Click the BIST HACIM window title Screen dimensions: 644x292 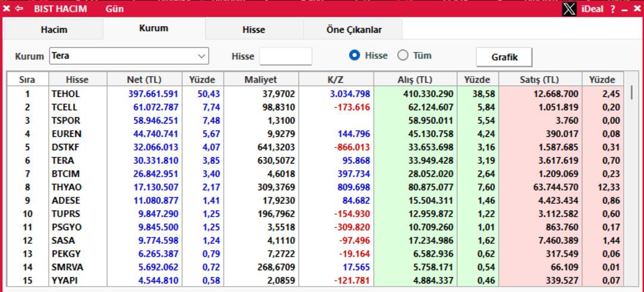pos(60,8)
